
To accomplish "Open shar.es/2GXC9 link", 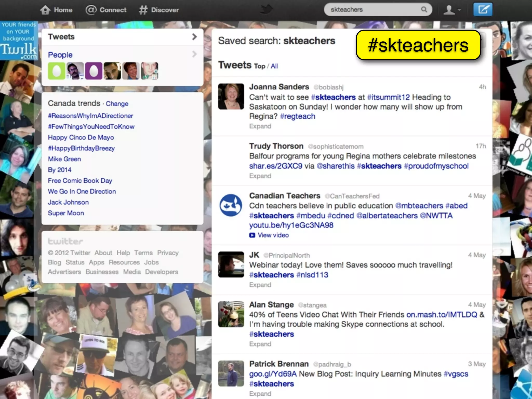I will [276, 166].
